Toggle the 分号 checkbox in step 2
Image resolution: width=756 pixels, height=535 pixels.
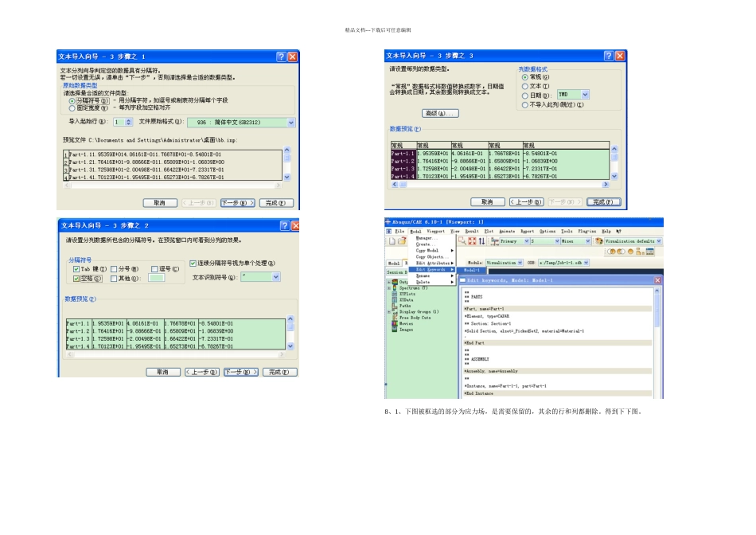tap(115, 269)
